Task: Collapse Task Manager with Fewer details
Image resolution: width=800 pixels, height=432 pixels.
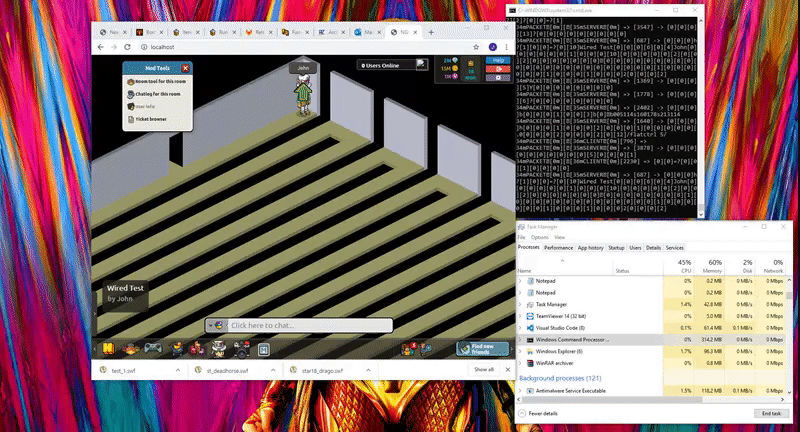Action: (x=538, y=414)
